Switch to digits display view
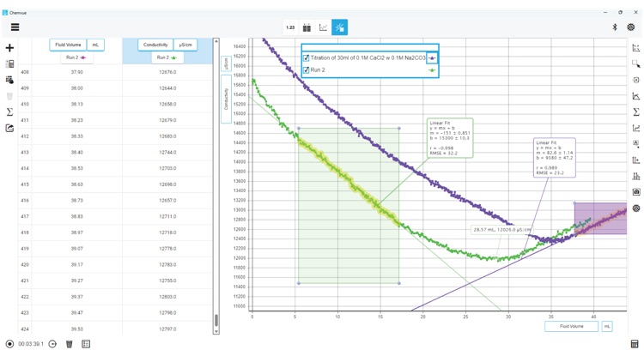Viewport: 644px width, 362px height. (x=290, y=27)
